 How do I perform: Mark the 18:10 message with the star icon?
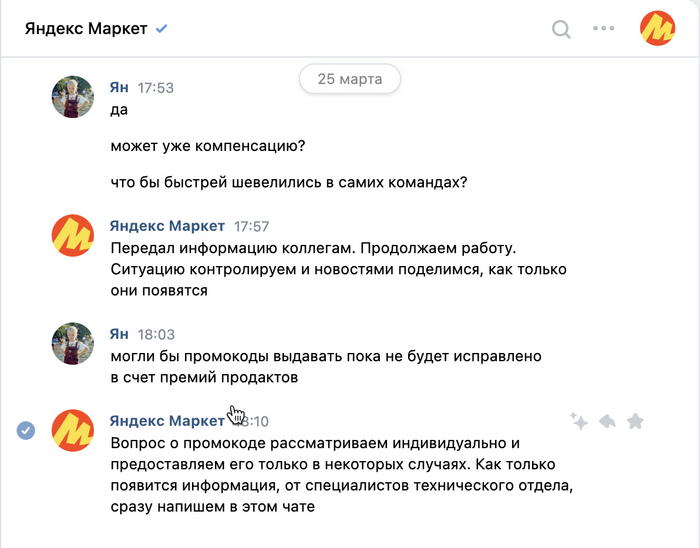tap(635, 421)
